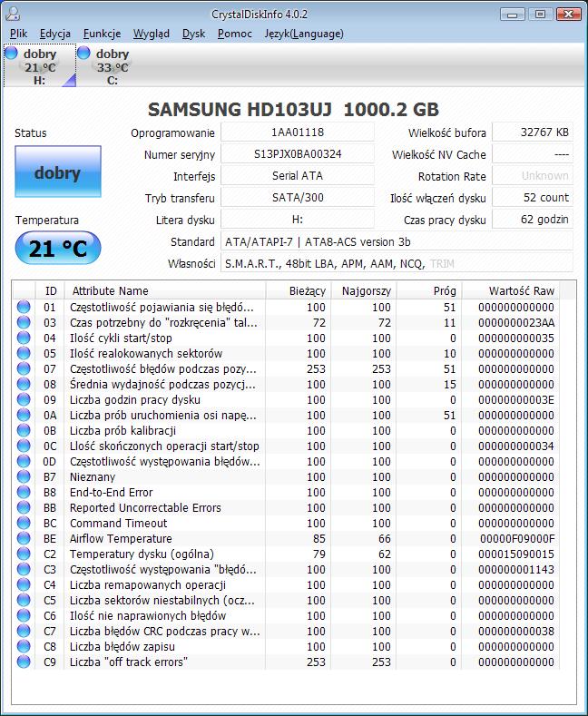The image size is (588, 716).
Task: Click the blue dobry health status button
Action: pos(58,172)
